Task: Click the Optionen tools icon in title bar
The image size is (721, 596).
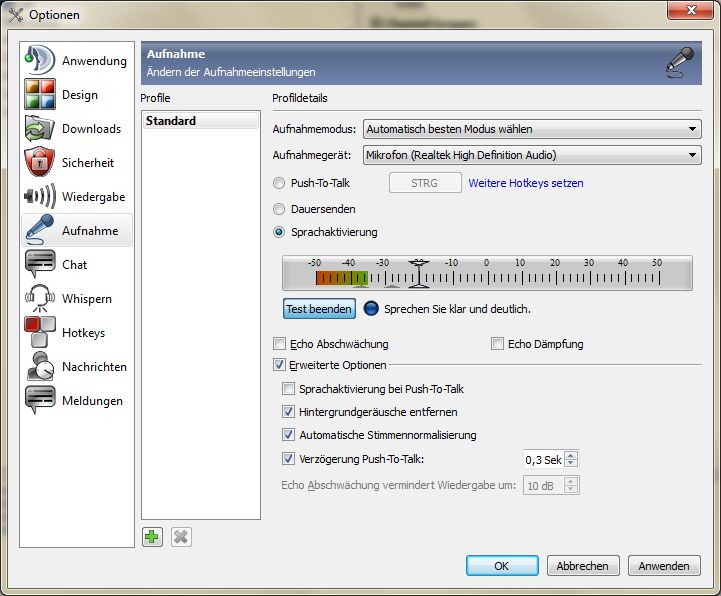Action: click(16, 14)
